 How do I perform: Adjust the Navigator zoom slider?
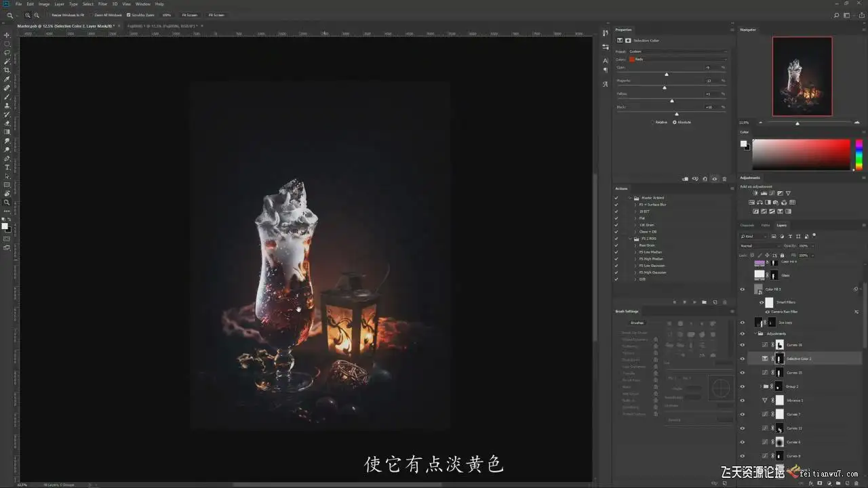click(x=797, y=123)
